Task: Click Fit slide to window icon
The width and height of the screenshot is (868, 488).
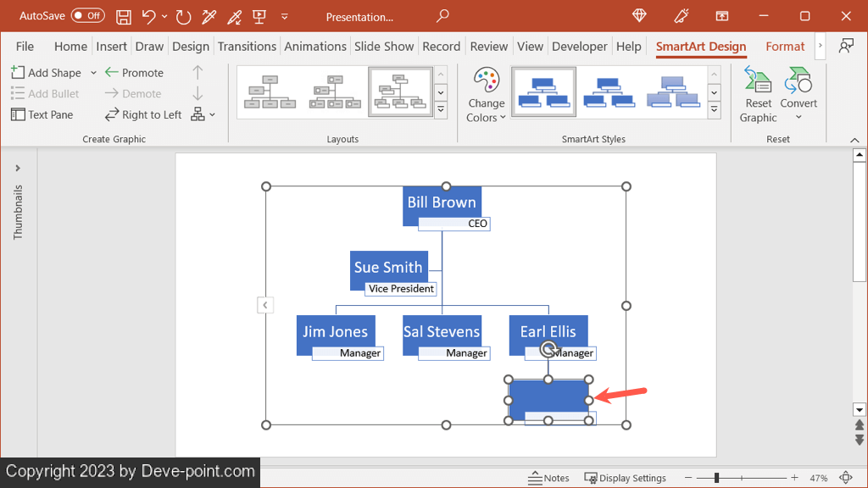Action: 846,478
